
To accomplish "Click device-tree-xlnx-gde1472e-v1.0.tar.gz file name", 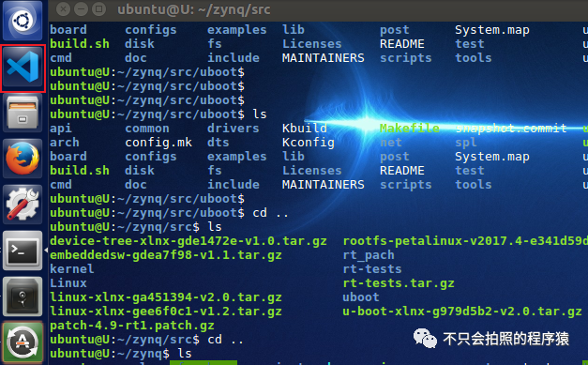I will [x=188, y=241].
